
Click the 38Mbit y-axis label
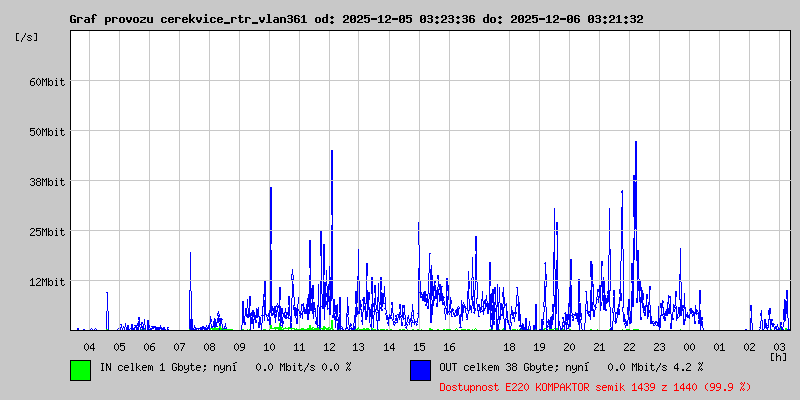click(47, 181)
